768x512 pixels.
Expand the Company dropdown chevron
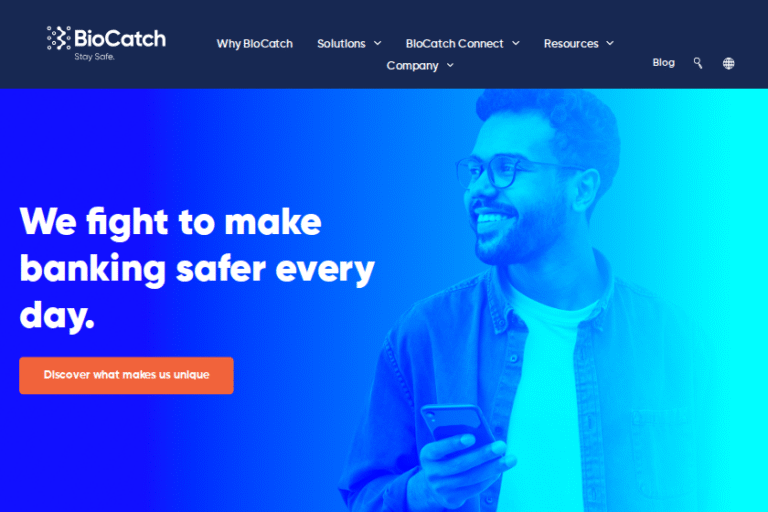coord(450,65)
